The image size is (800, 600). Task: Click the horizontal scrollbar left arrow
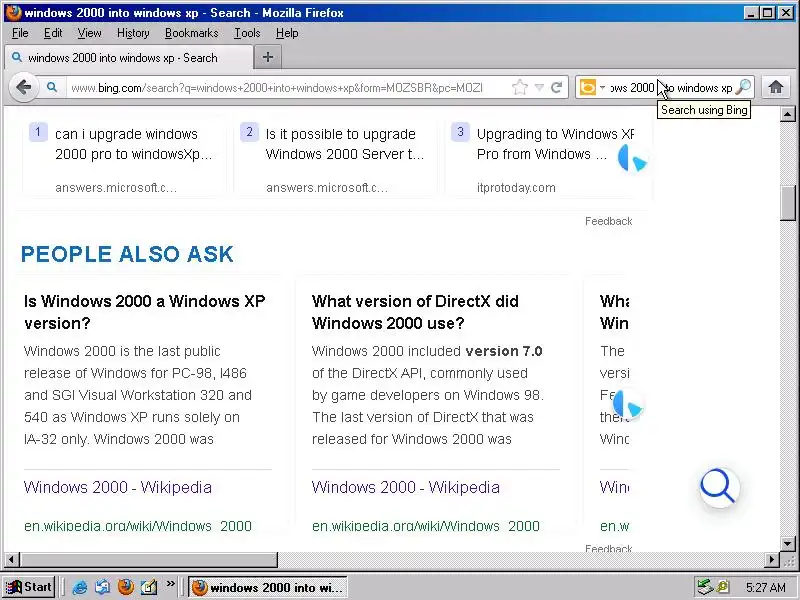(x=12, y=560)
